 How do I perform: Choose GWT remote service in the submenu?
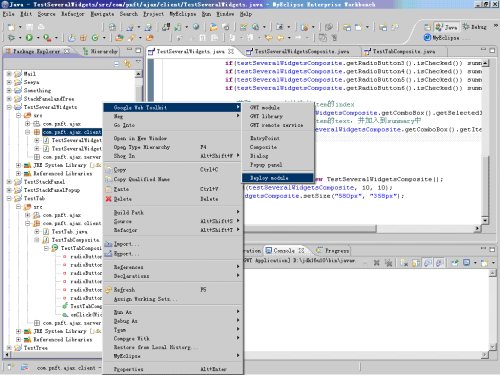coord(278,125)
